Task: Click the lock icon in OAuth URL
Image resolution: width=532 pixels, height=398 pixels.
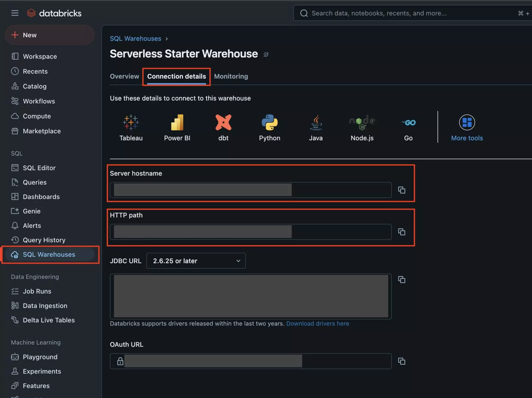Action: point(120,361)
